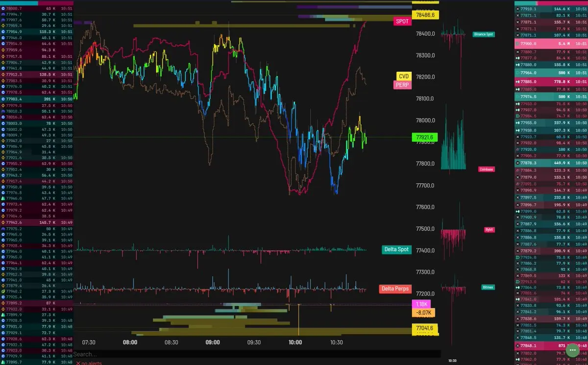Image resolution: width=588 pixels, height=365 pixels.
Task: Click the Binance Spot exchange tag
Action: click(483, 34)
